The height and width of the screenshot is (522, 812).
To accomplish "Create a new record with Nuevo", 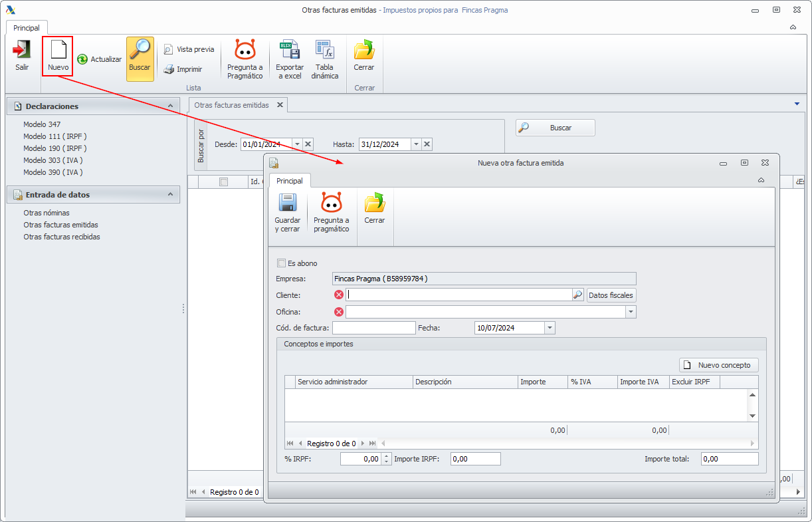I will [58, 56].
